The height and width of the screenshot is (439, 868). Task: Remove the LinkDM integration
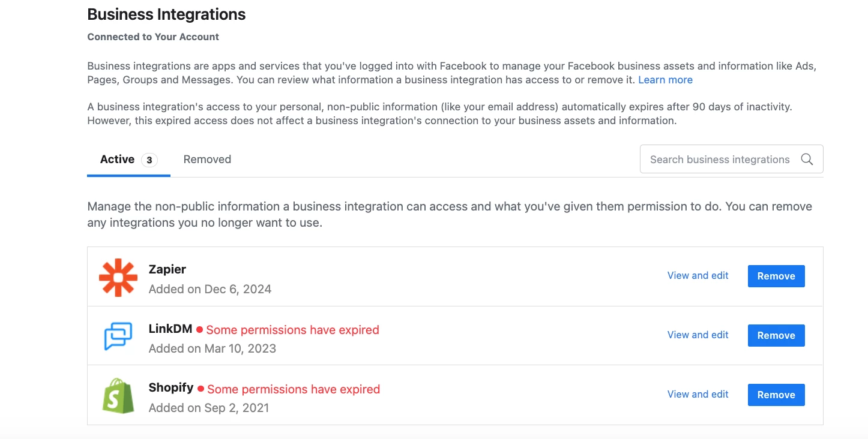tap(776, 336)
